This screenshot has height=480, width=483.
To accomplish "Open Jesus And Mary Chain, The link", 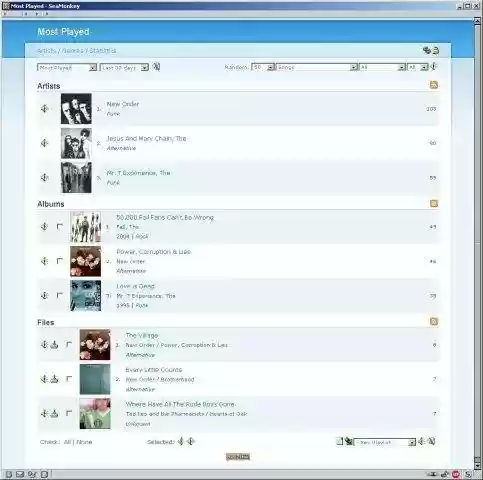I will pyautogui.click(x=146, y=138).
